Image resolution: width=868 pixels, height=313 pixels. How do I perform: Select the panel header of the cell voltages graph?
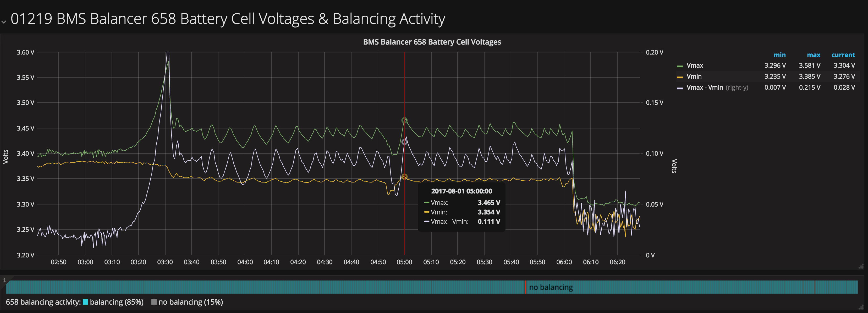432,42
